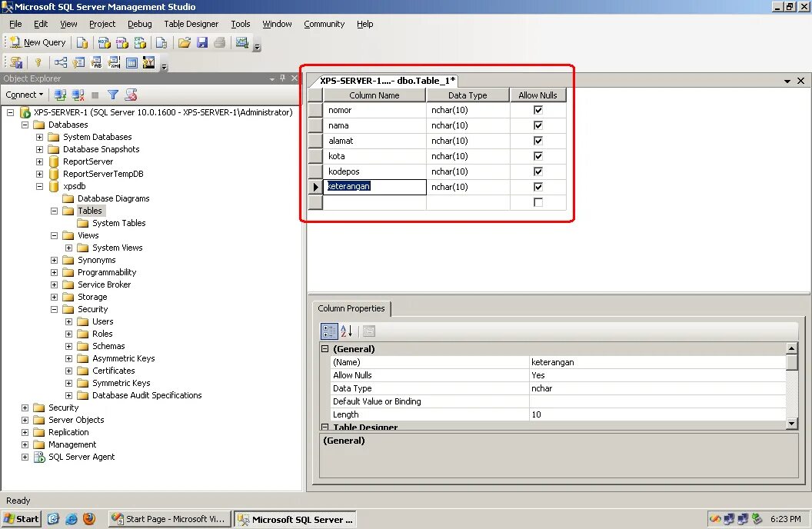Viewport: 812px width, 529px height.
Task: Expand the Users folder under Security
Action: point(68,321)
